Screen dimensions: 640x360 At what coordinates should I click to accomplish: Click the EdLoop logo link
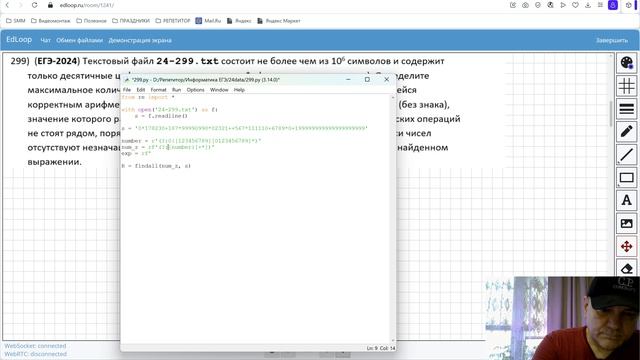(19, 40)
